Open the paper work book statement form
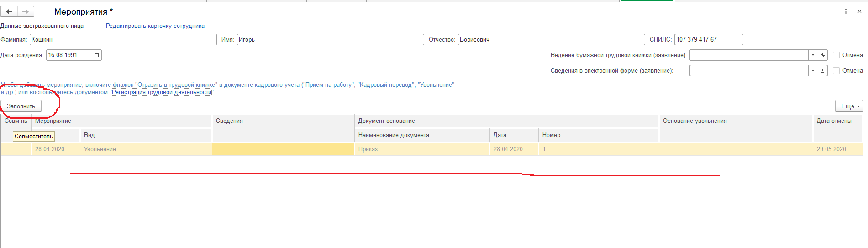The height and width of the screenshot is (248, 868). point(823,55)
